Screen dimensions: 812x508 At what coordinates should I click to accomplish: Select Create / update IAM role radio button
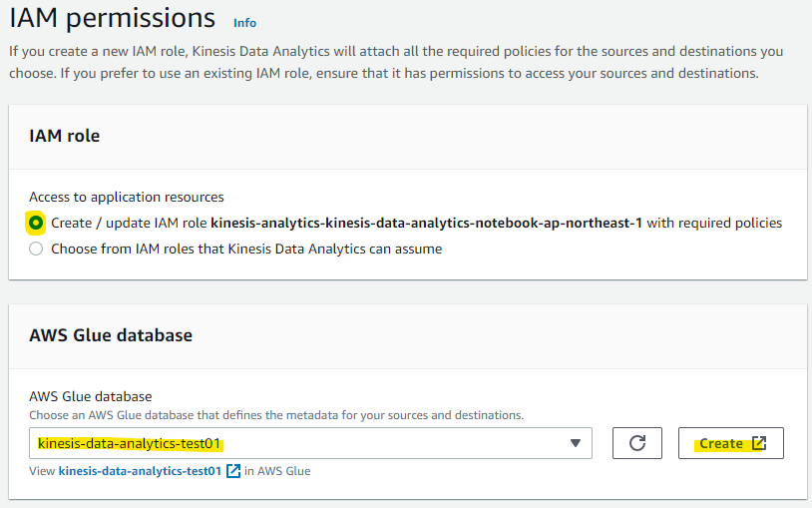[x=36, y=223]
